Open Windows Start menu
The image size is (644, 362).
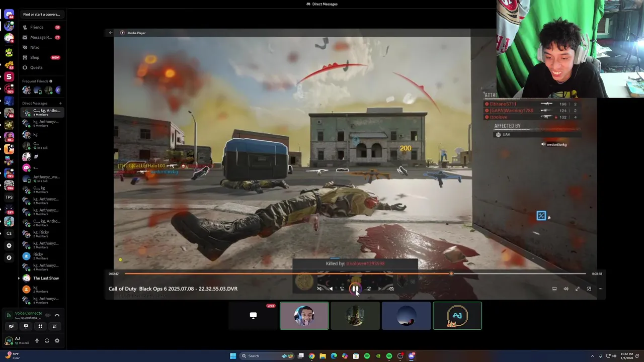point(233,356)
